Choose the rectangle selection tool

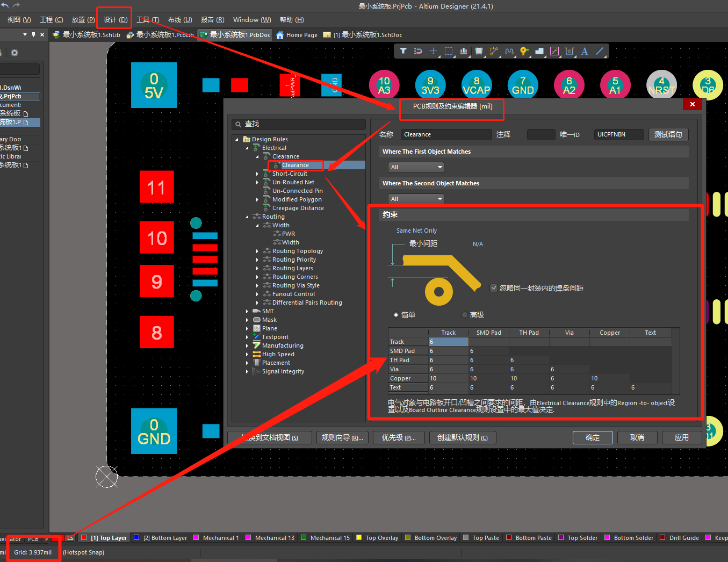point(449,51)
